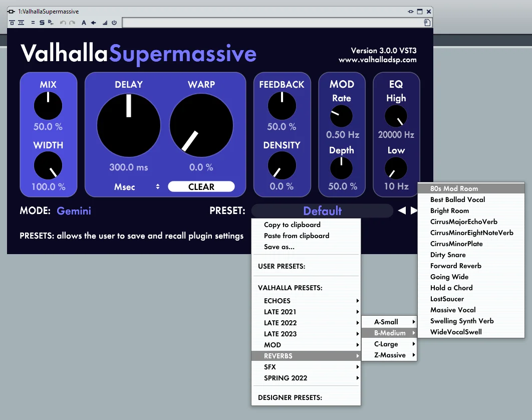This screenshot has height=420, width=532.
Task: Open the Msec delay sync dropdown
Action: pyautogui.click(x=136, y=187)
